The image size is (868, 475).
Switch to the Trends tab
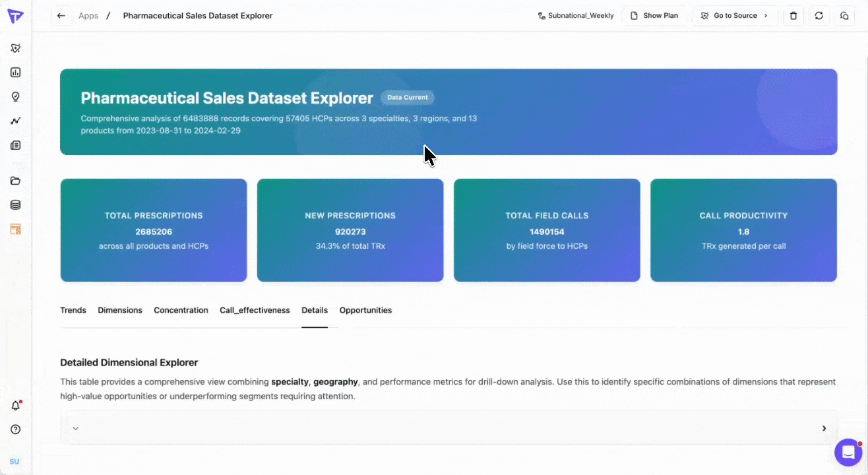click(x=73, y=310)
